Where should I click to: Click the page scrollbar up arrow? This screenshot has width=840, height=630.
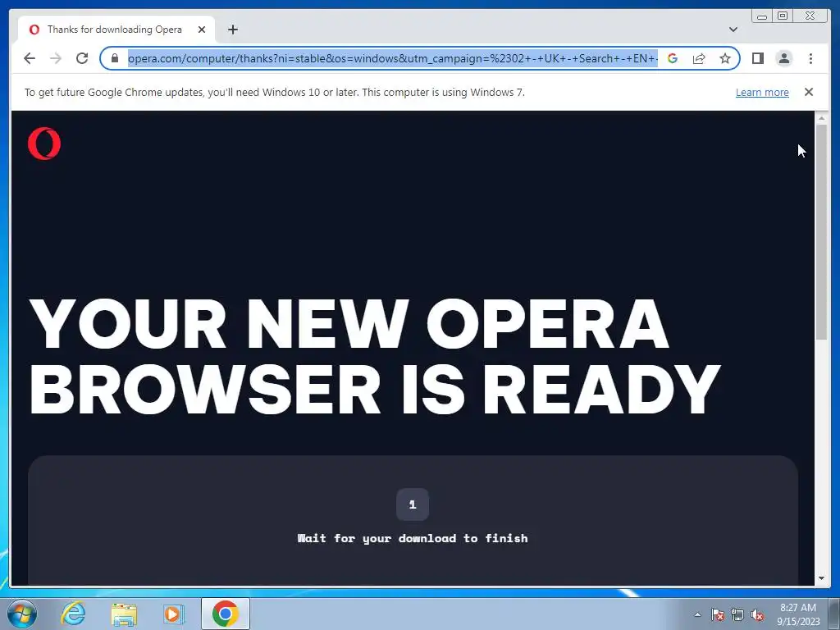821,118
